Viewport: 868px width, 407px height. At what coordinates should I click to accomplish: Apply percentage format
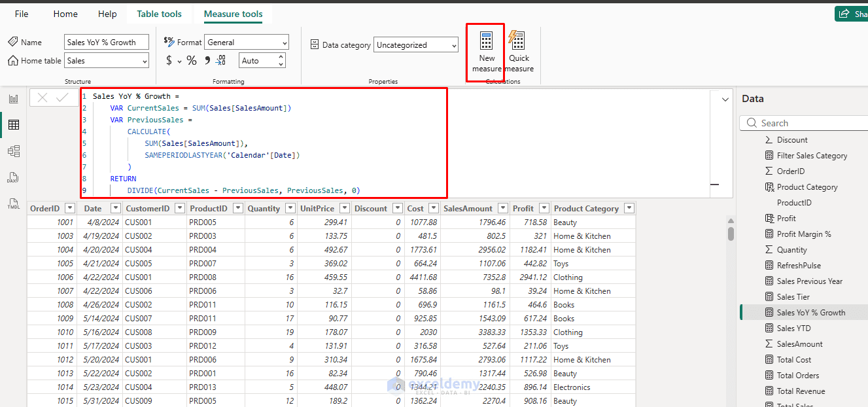click(x=192, y=60)
